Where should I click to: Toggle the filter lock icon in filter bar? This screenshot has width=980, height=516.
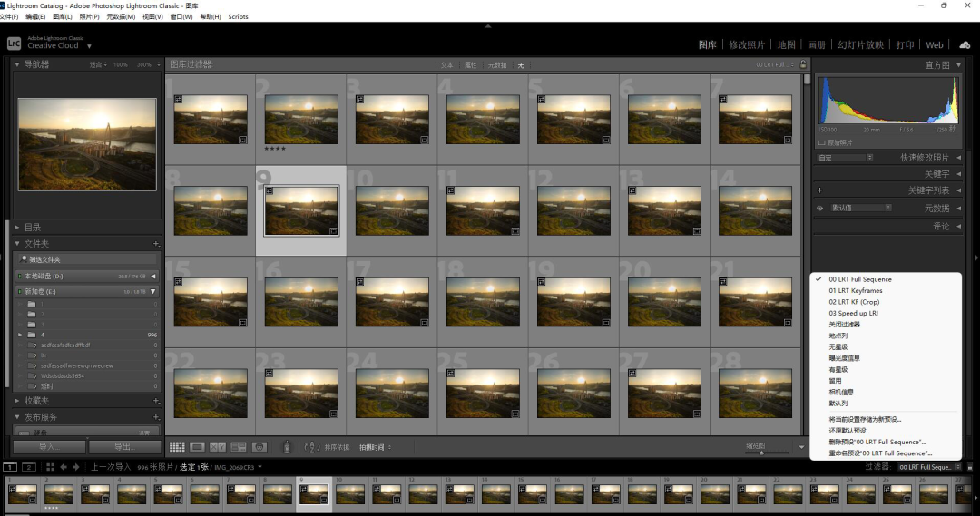click(803, 64)
